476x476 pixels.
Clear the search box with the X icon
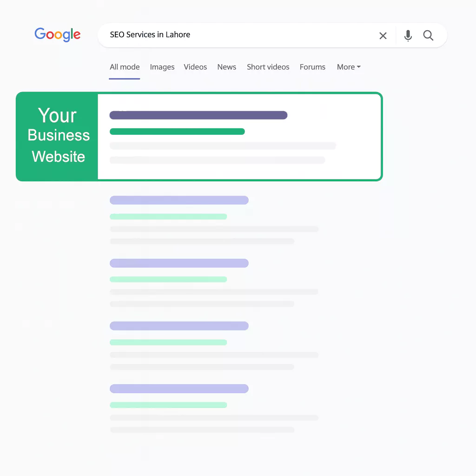coord(383,36)
